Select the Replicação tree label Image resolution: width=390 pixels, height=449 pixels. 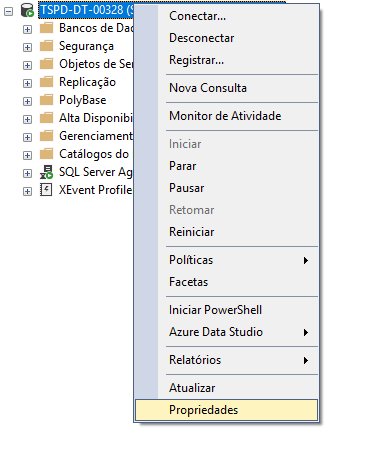(x=87, y=82)
